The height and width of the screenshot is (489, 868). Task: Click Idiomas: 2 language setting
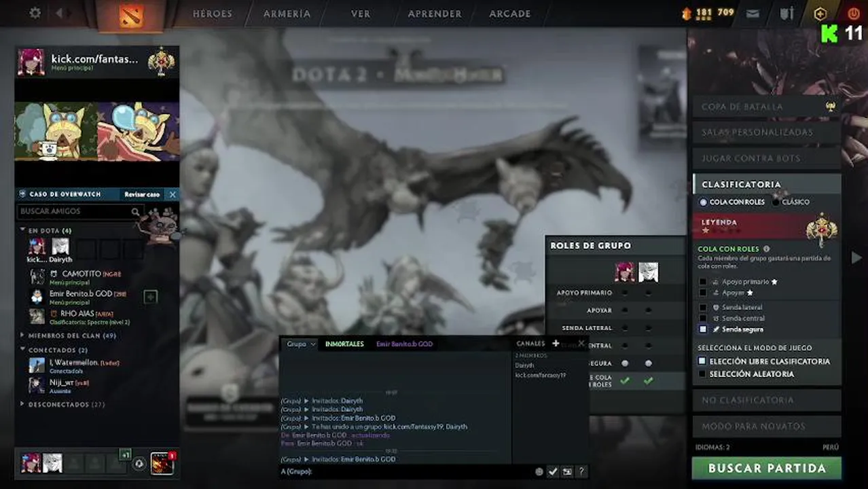[712, 448]
